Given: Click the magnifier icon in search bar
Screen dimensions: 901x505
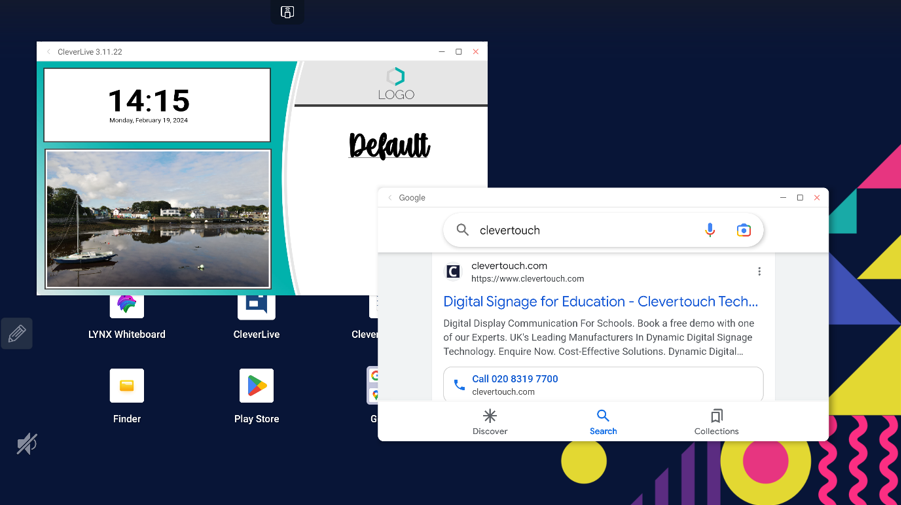Looking at the screenshot, I should pyautogui.click(x=462, y=230).
